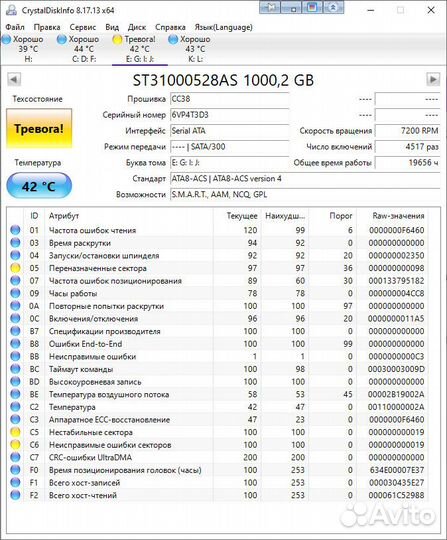Image resolution: width=447 pixels, height=540 pixels.
Task: Close the CrystalDiskInfo window
Action: click(x=431, y=10)
